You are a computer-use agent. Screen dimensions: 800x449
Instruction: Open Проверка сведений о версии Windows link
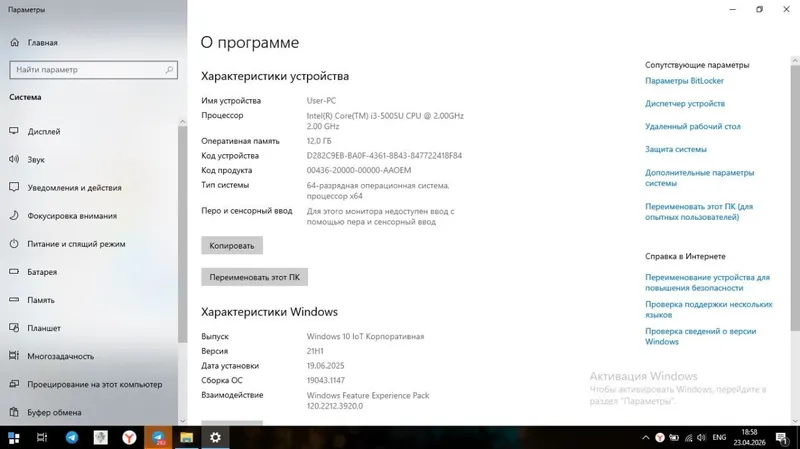[701, 336]
